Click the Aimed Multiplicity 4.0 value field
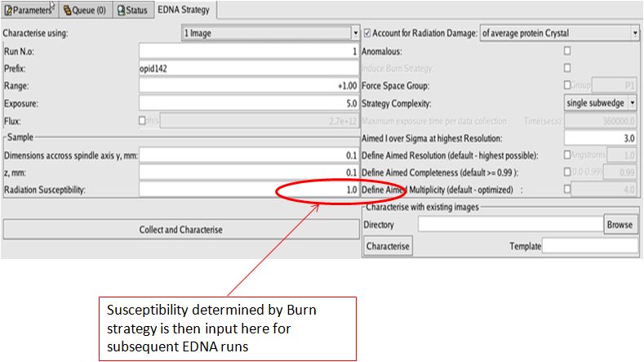The height and width of the screenshot is (362, 644). coord(604,190)
